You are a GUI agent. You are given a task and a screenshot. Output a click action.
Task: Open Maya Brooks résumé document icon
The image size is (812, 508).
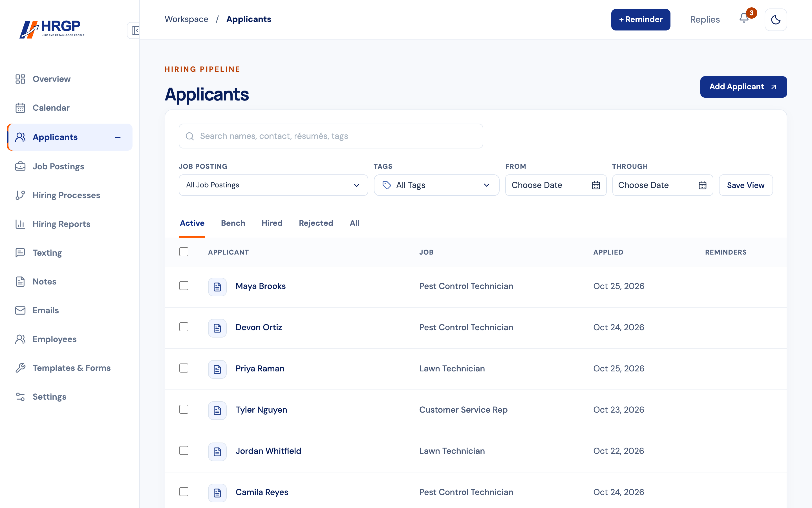click(217, 286)
